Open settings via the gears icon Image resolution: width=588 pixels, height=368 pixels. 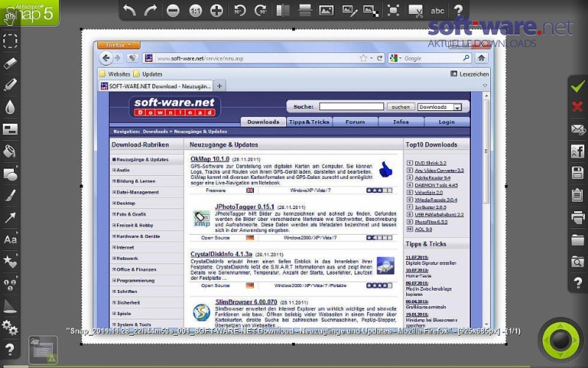[10, 328]
